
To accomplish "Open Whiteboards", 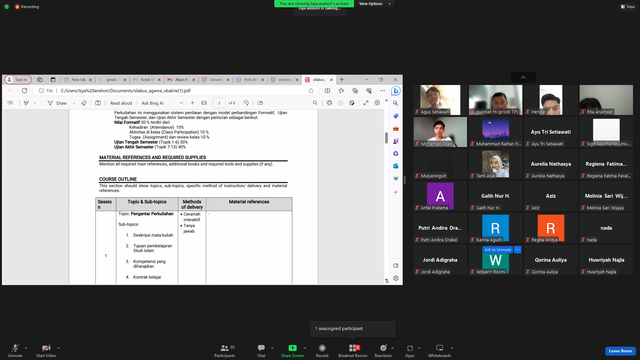I will (x=440, y=350).
